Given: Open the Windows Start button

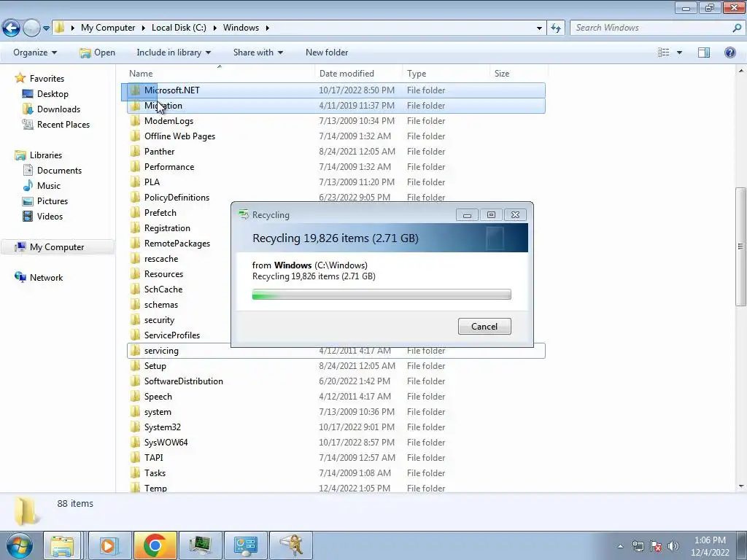Looking at the screenshot, I should tap(19, 545).
